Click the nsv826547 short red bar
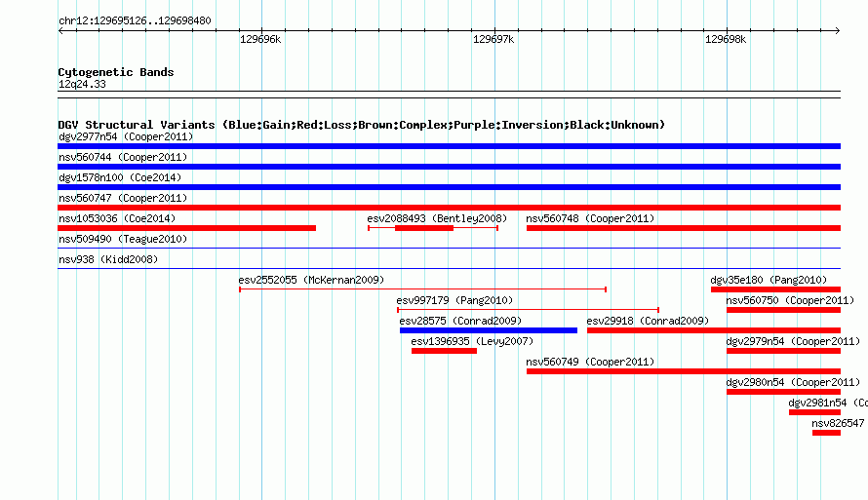 tap(826, 433)
